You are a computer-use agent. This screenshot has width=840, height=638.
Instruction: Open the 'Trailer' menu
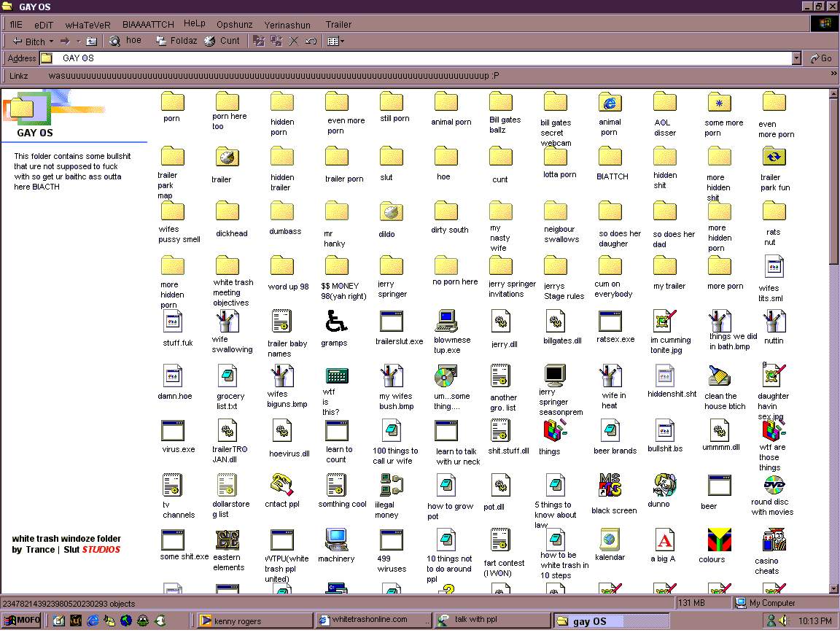pos(338,25)
